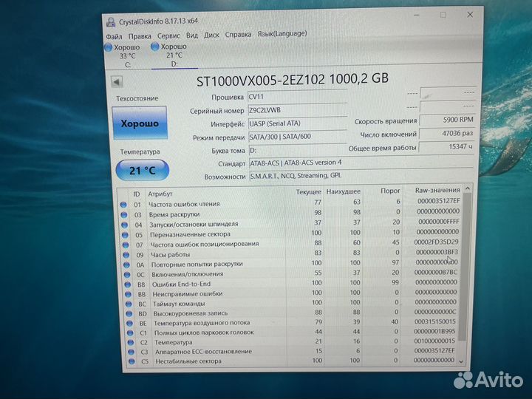532x399 pixels.
Task: Open the Диск menu
Action: coord(211,35)
